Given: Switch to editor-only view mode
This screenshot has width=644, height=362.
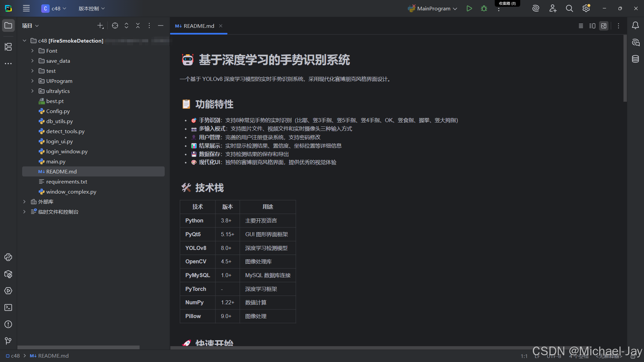Looking at the screenshot, I should coord(581,26).
